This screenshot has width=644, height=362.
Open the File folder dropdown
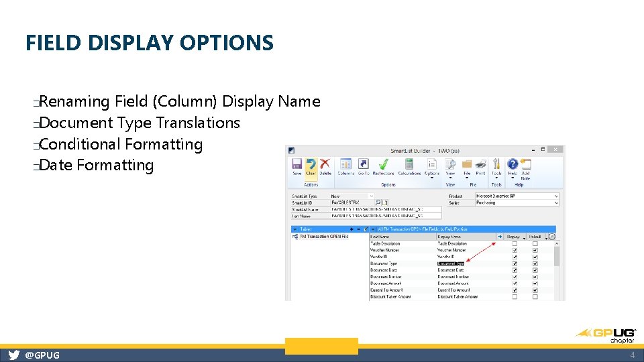[x=467, y=168]
